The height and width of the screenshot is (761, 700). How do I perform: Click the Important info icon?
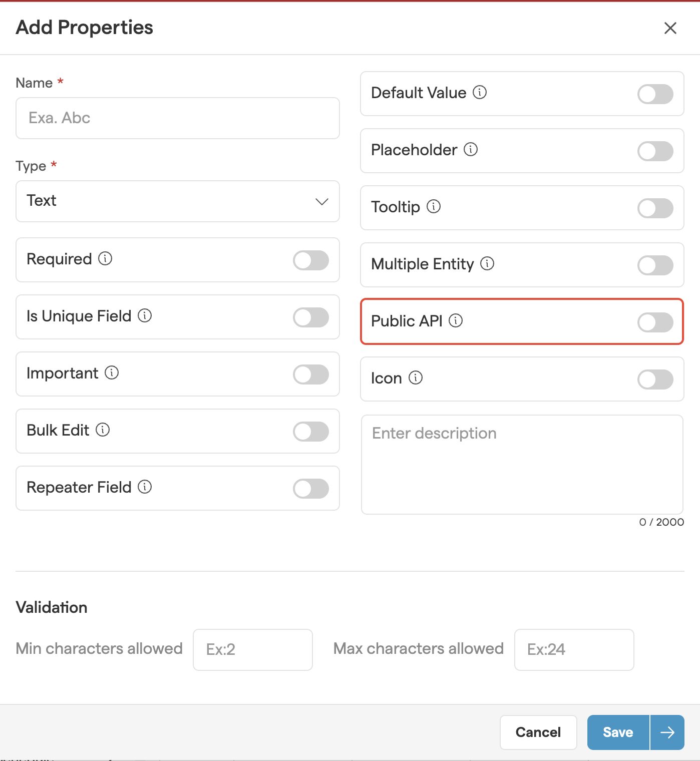point(112,373)
